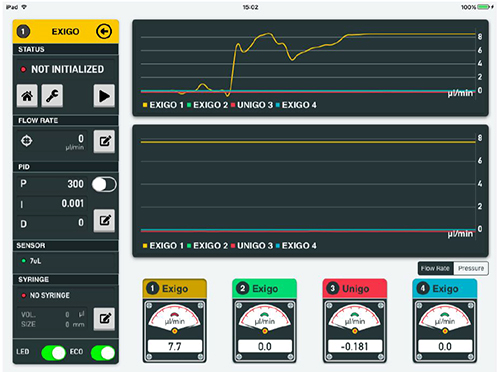Start the pump with play button

[x=104, y=96]
